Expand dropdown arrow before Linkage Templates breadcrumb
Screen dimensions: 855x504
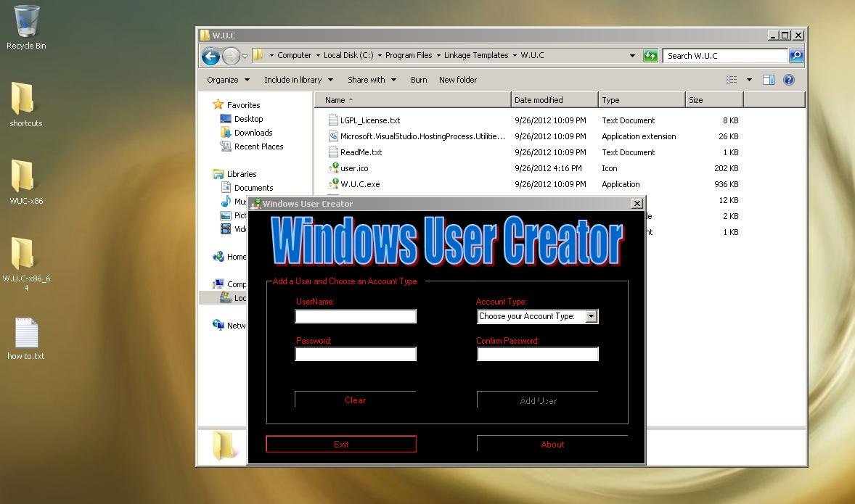click(438, 56)
